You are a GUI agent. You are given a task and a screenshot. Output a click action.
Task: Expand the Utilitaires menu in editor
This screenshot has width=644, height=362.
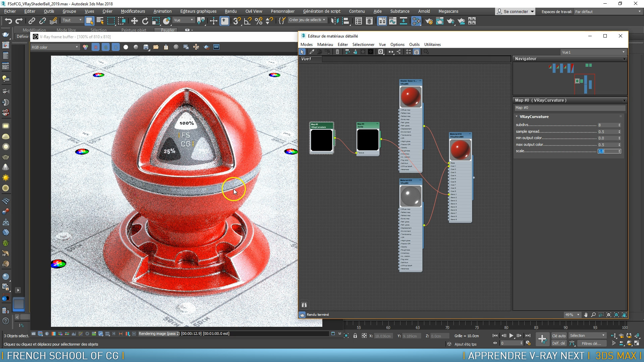point(433,44)
